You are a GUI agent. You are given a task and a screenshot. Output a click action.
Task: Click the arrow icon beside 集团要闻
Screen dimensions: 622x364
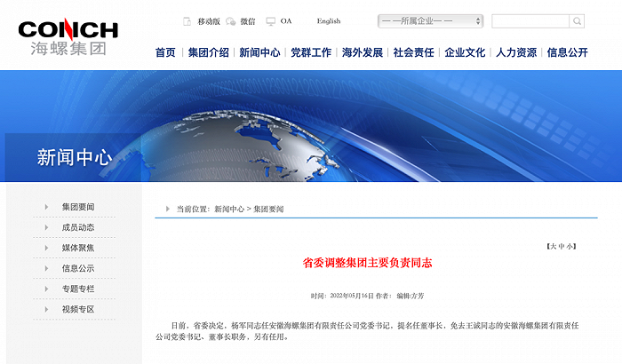pyautogui.click(x=46, y=207)
